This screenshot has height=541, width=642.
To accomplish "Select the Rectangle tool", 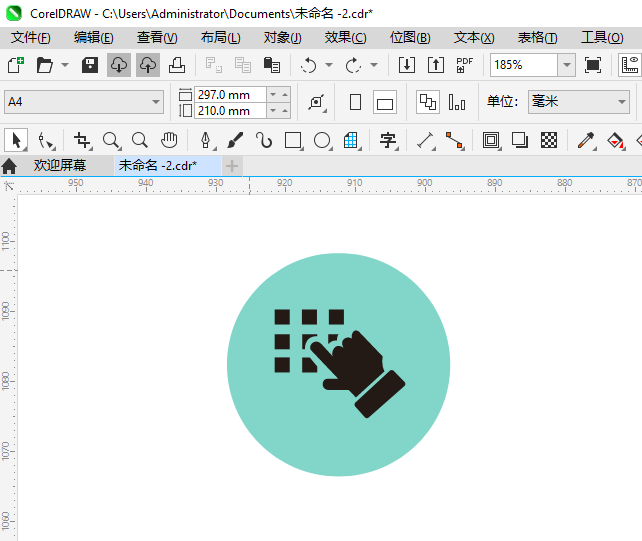I will coord(293,140).
